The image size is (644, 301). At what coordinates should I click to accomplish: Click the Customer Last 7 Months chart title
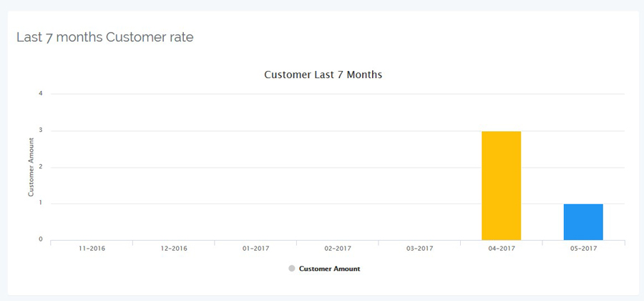(323, 75)
